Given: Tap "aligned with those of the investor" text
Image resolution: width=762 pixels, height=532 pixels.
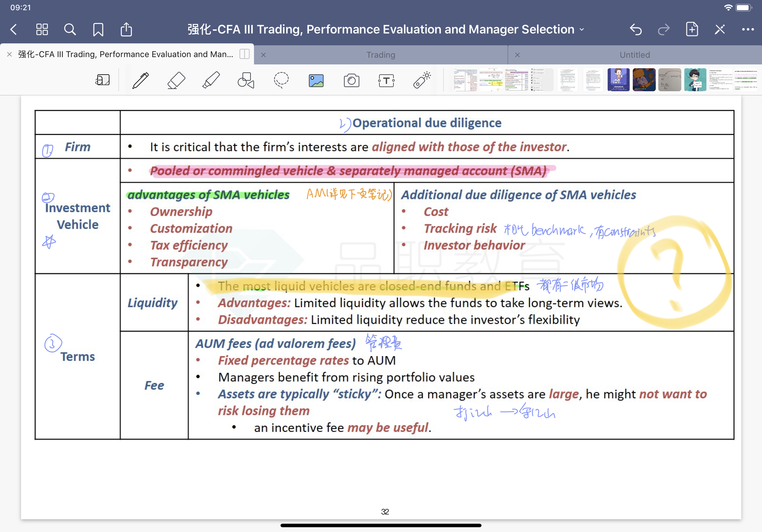Looking at the screenshot, I should pos(469,147).
